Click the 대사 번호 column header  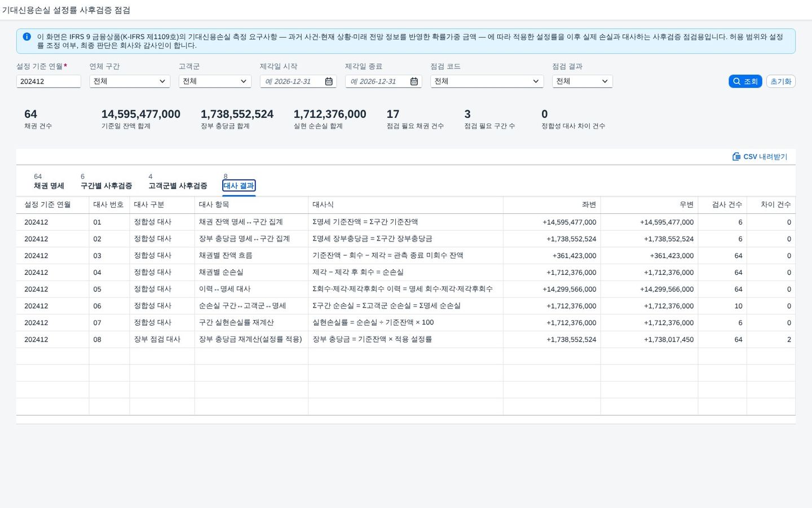109,205
